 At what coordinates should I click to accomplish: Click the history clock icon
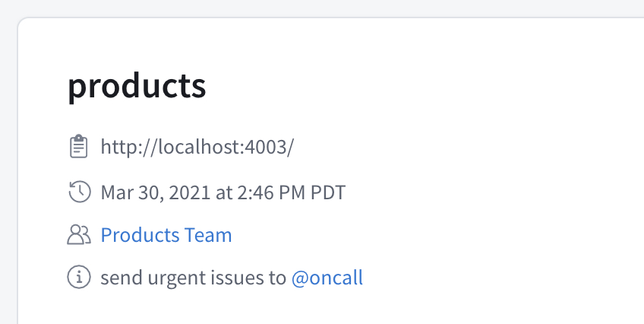tap(78, 192)
